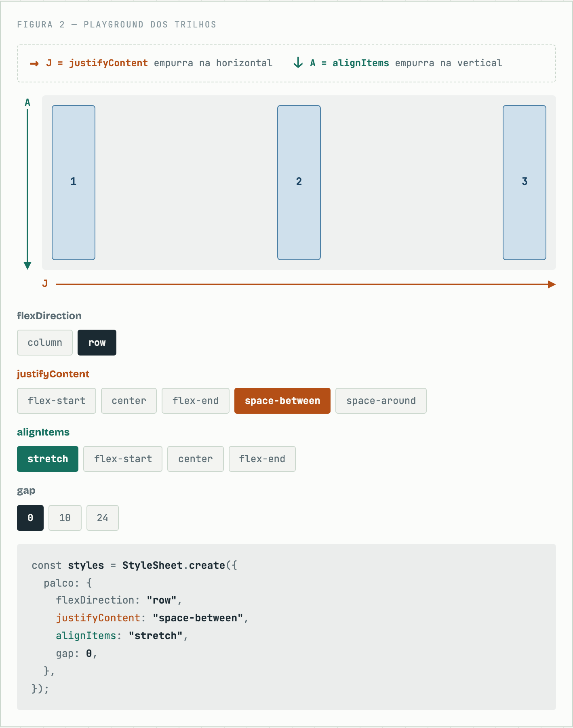Click the "gap" section heading
The height and width of the screenshot is (728, 573).
click(26, 491)
